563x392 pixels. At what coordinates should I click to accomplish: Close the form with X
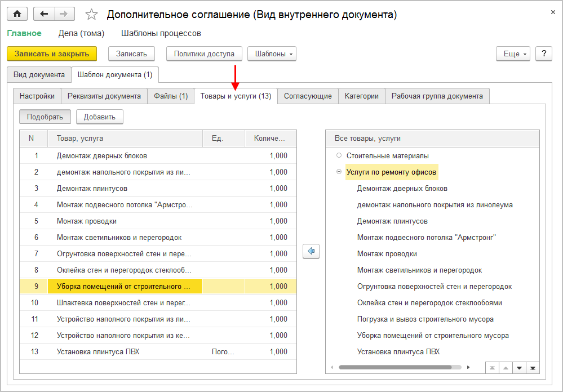coord(553,12)
